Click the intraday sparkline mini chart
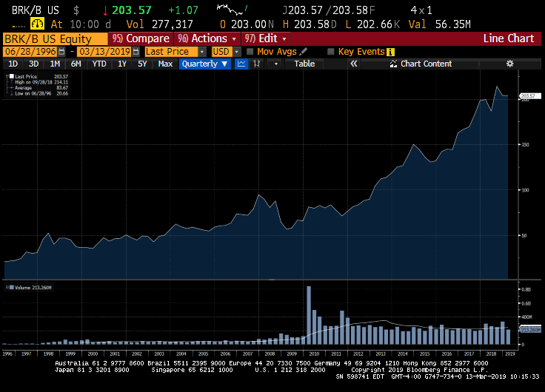Screen dimensions: 545x392 tap(233, 10)
